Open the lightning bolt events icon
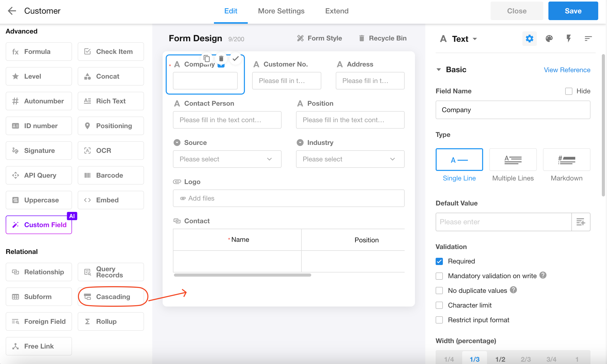Image resolution: width=607 pixels, height=364 pixels. [x=569, y=39]
